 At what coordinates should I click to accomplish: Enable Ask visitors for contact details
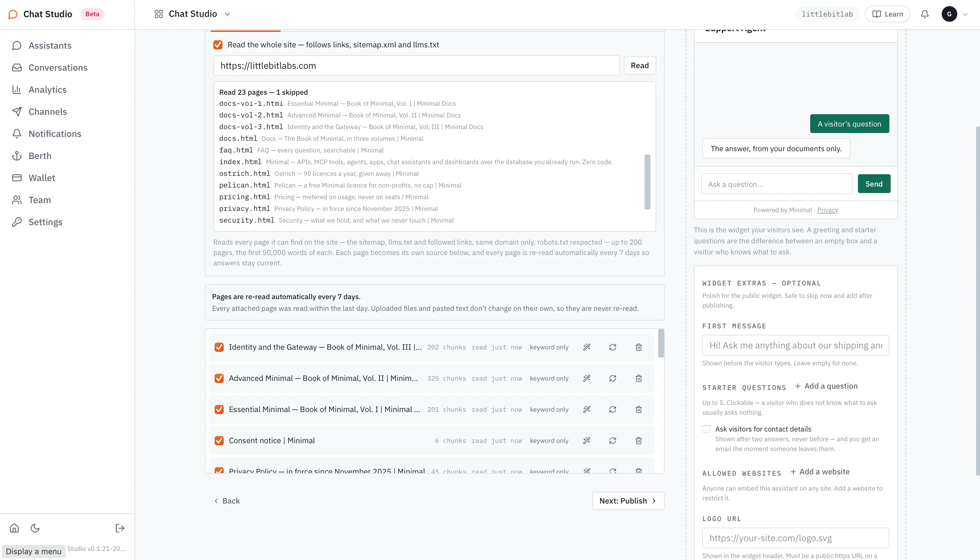point(706,429)
